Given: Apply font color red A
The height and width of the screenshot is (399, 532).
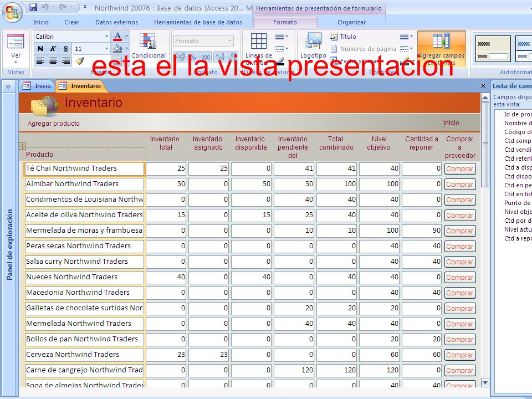Looking at the screenshot, I should click(x=117, y=37).
